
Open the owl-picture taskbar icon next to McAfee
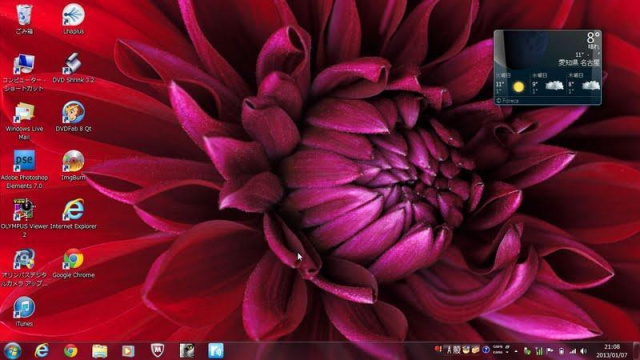pyautogui.click(x=187, y=351)
